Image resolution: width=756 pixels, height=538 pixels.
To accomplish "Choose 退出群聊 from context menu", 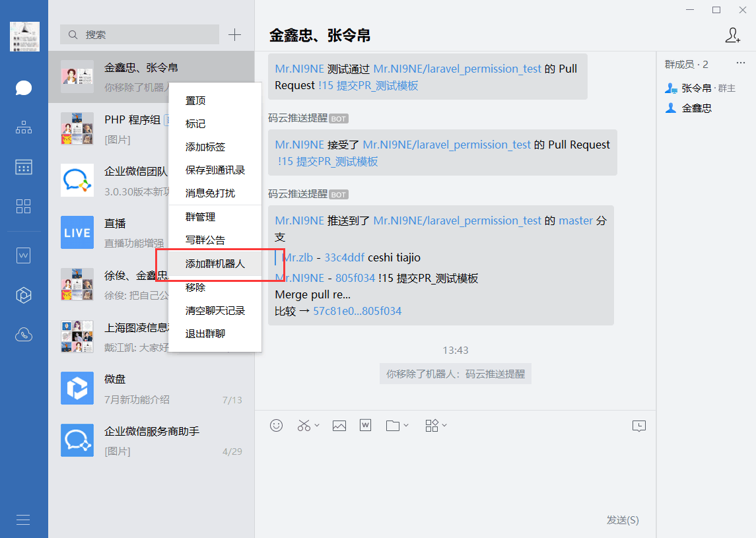I will [x=205, y=334].
